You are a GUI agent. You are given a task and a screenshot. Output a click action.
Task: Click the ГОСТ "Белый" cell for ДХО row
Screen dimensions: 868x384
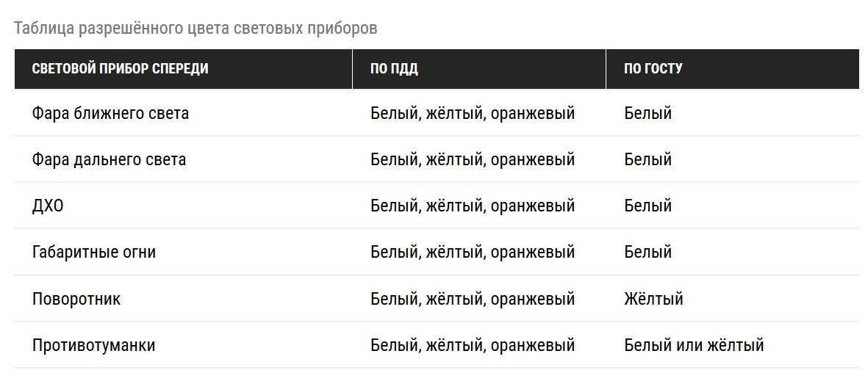pyautogui.click(x=648, y=206)
